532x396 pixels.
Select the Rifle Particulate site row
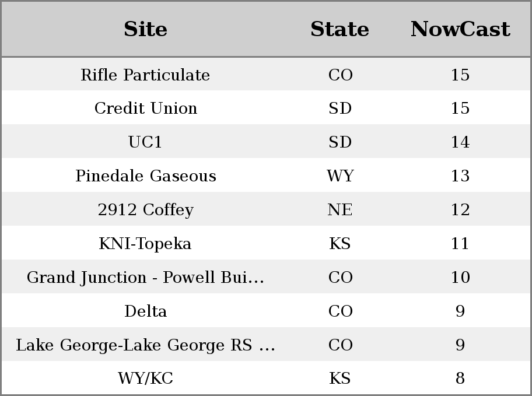click(266, 74)
